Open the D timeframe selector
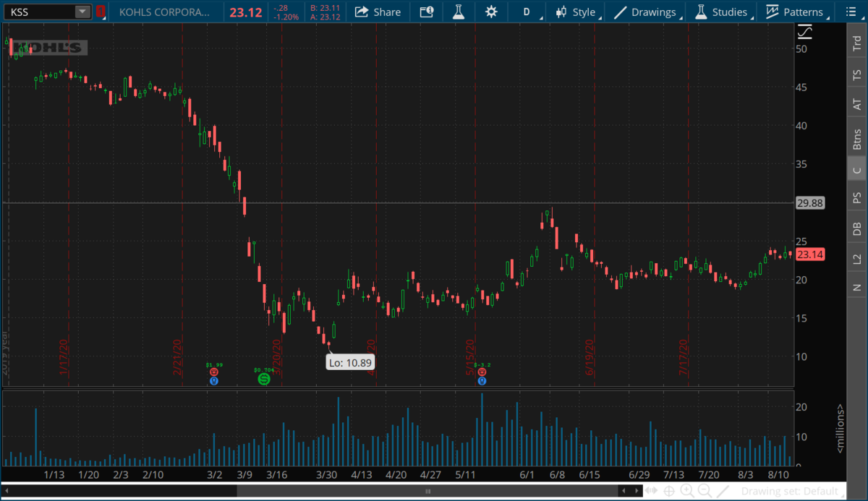Viewport: 868px width, 501px height. 527,12
